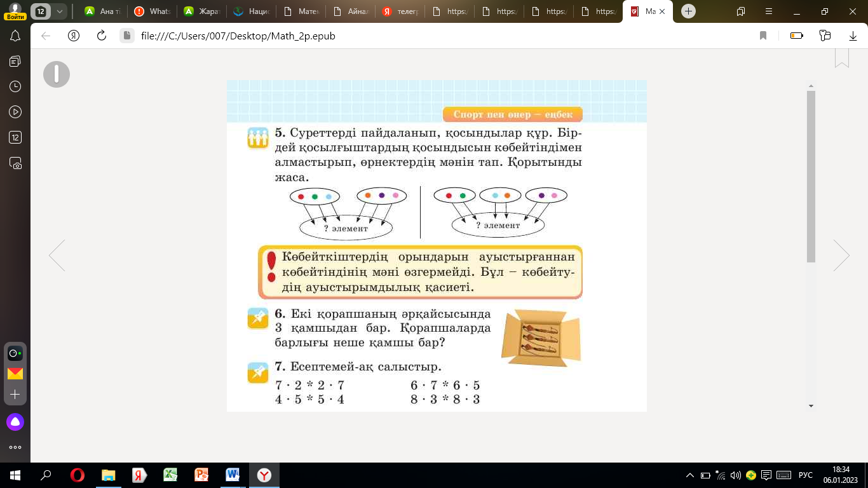The width and height of the screenshot is (868, 488).
Task: Open Windows taskbar search
Action: coord(46,475)
